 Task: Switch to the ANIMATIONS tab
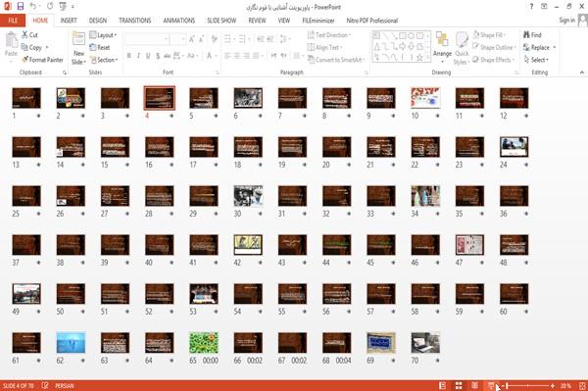coord(179,21)
